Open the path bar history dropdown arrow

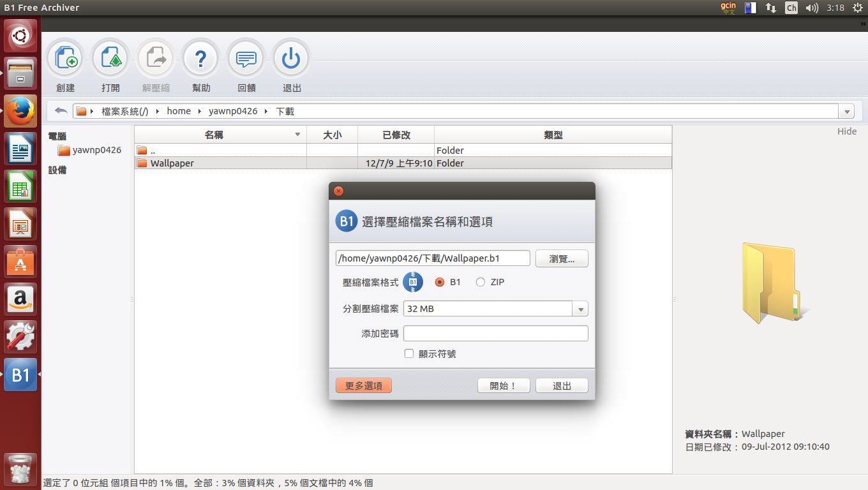tap(847, 112)
